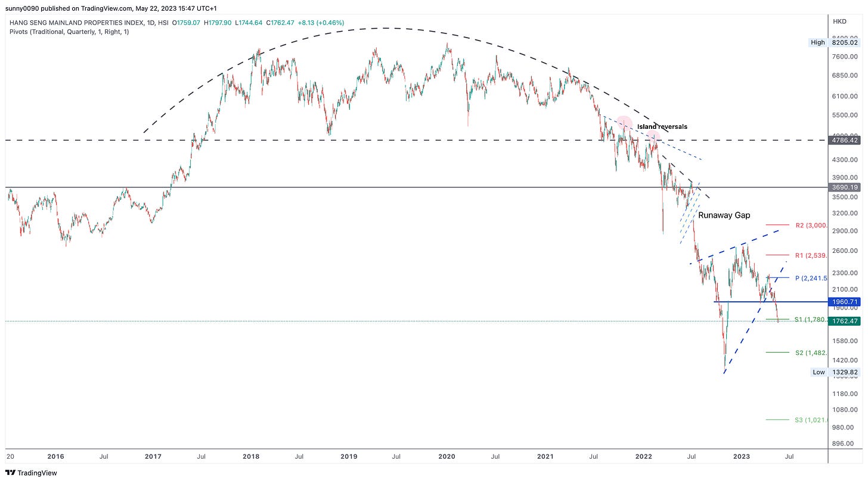The height and width of the screenshot is (482, 868).
Task: Click the 2018 label on time axis
Action: coord(251,456)
